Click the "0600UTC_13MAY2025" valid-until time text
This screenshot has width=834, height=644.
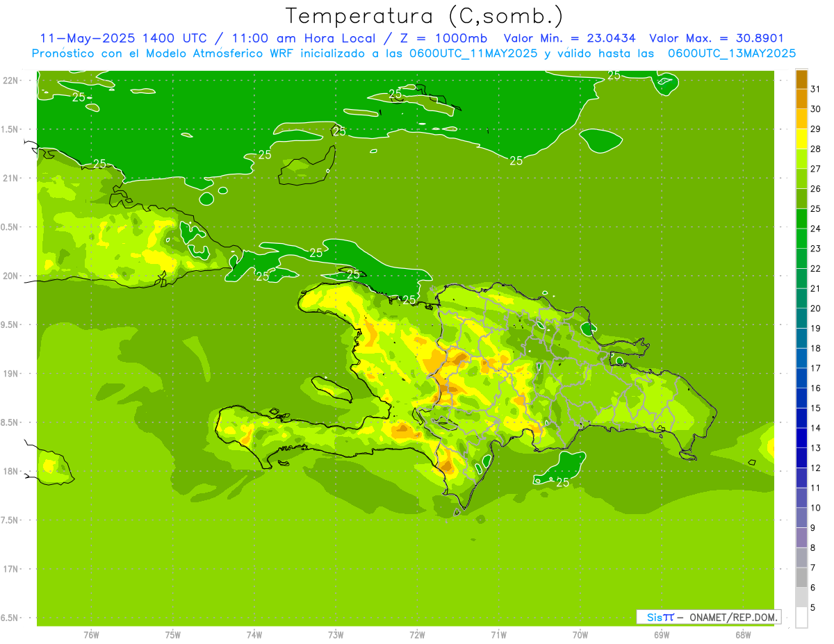732,53
